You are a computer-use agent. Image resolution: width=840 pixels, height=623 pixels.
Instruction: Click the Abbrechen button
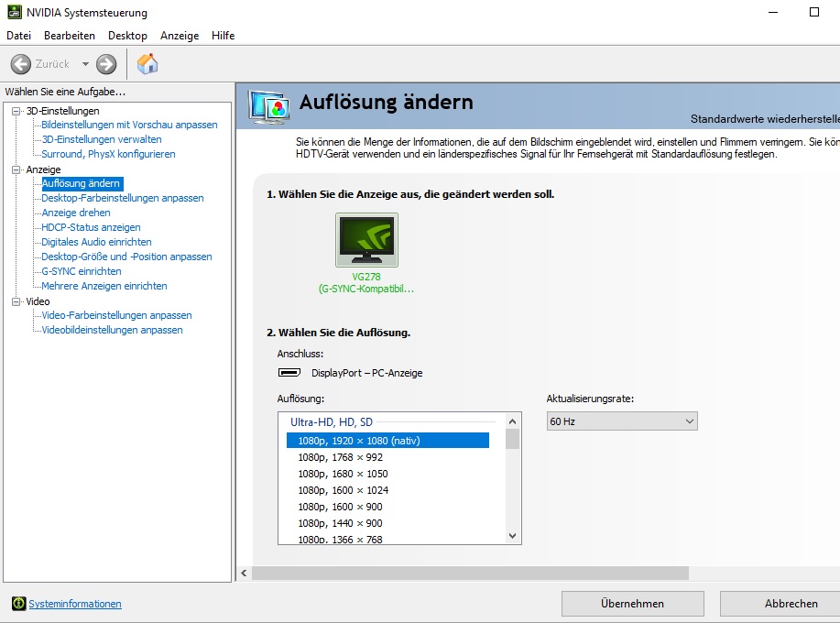pos(780,604)
